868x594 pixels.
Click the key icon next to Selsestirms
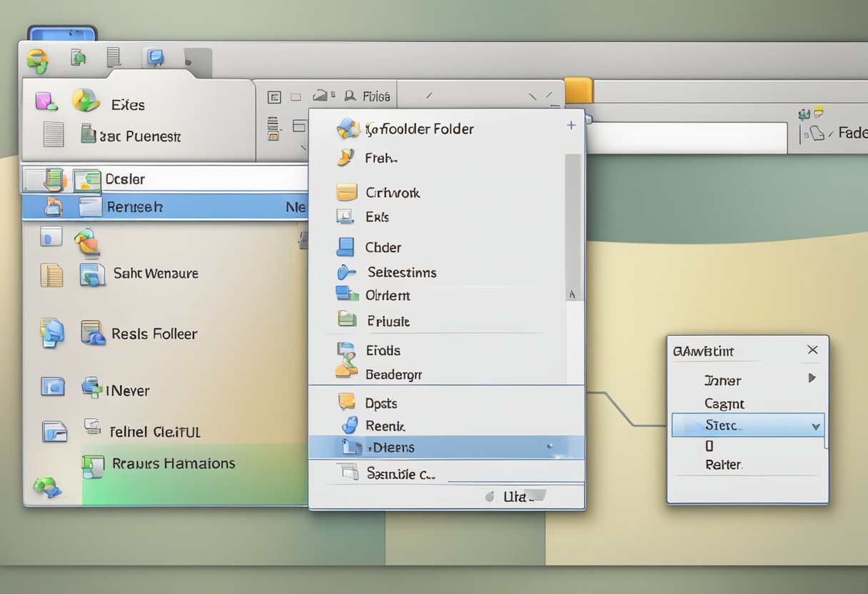[345, 272]
